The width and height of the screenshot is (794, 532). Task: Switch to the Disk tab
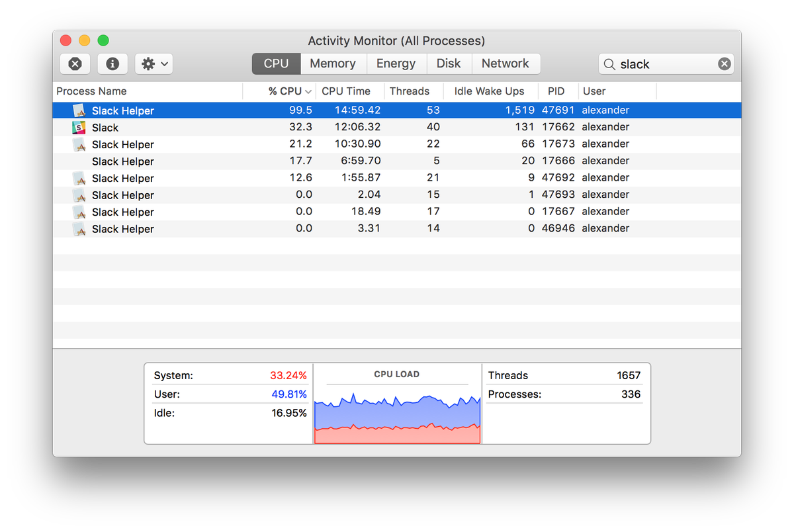click(449, 64)
